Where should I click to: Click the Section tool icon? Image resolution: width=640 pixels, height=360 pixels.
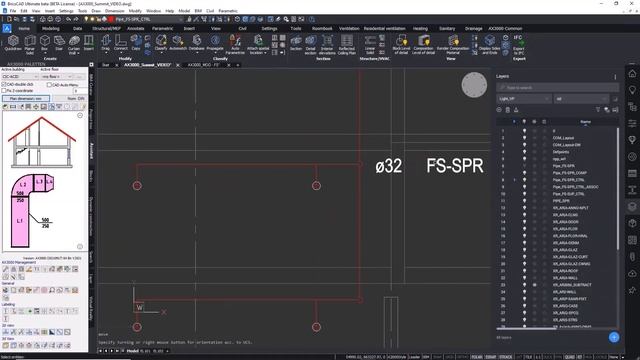[296, 42]
